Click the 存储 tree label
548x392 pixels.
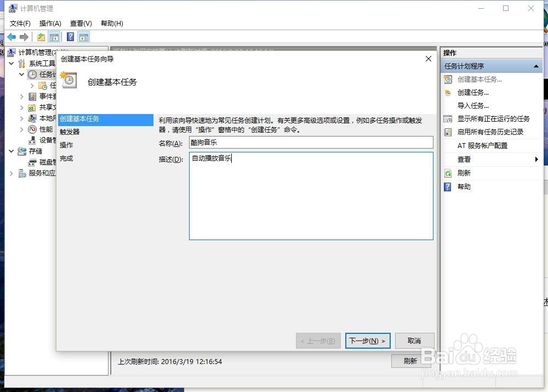(36, 151)
